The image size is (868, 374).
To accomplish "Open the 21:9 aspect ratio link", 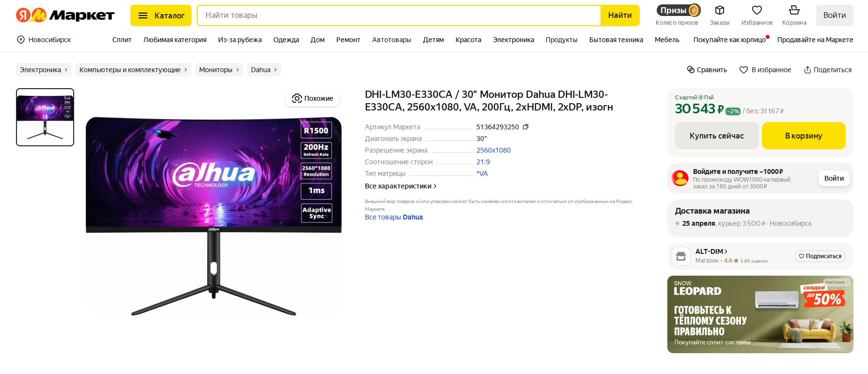I will [x=483, y=162].
